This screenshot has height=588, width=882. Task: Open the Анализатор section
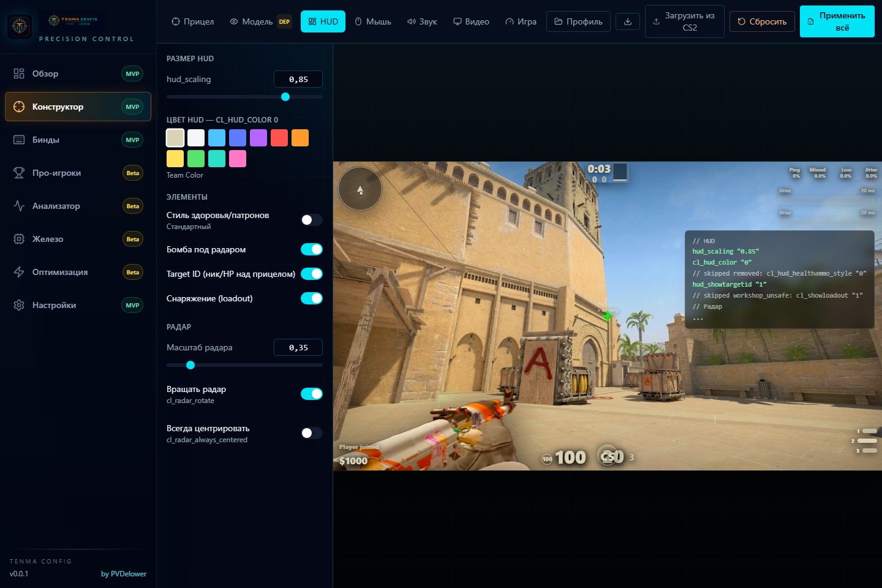coord(78,206)
